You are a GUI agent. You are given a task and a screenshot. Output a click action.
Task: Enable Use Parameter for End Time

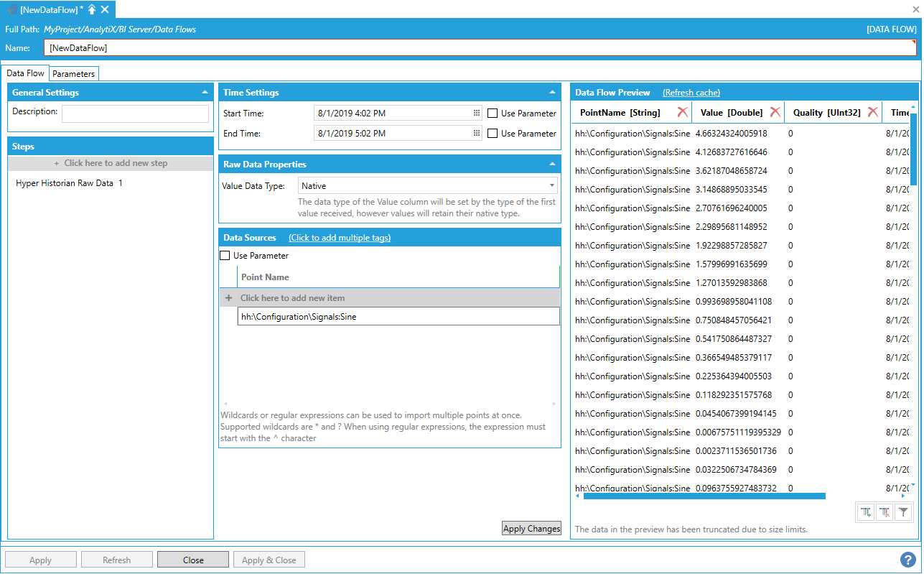pyautogui.click(x=493, y=134)
